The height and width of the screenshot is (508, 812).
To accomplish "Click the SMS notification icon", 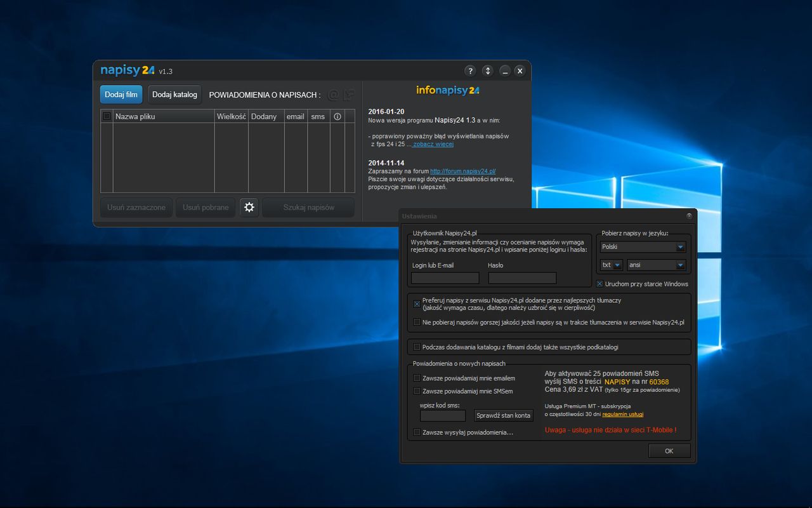I will [x=348, y=95].
